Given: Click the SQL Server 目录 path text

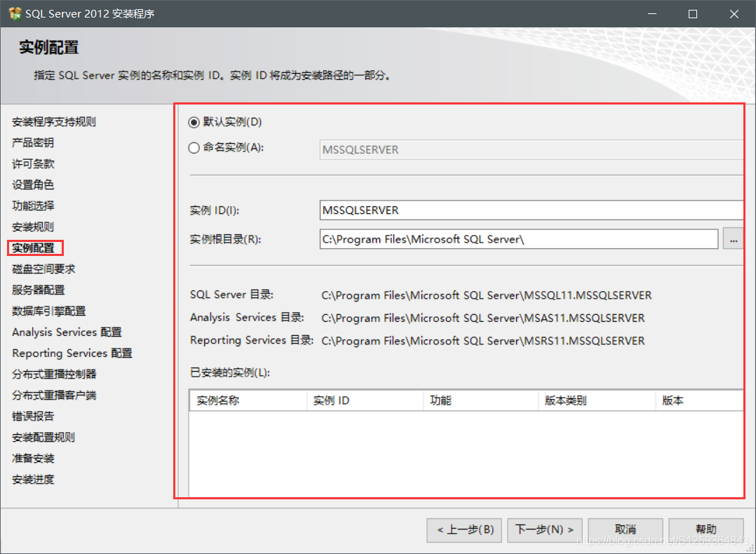Looking at the screenshot, I should pos(487,295).
